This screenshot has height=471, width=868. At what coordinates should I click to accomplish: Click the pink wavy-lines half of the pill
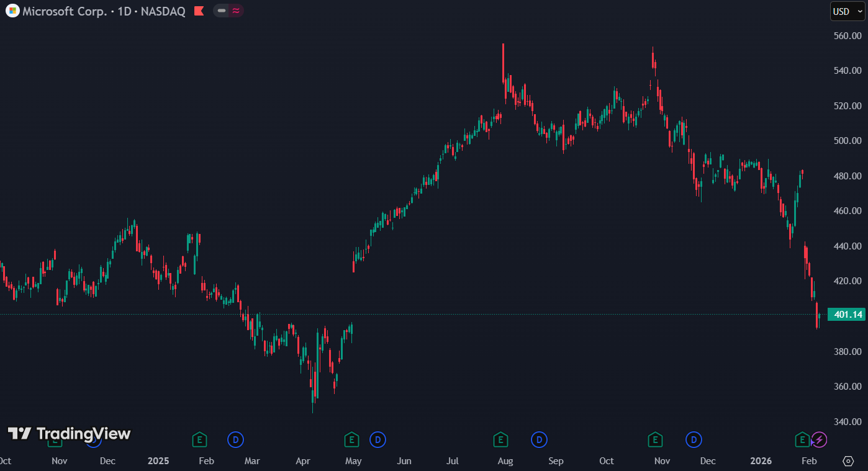click(236, 11)
